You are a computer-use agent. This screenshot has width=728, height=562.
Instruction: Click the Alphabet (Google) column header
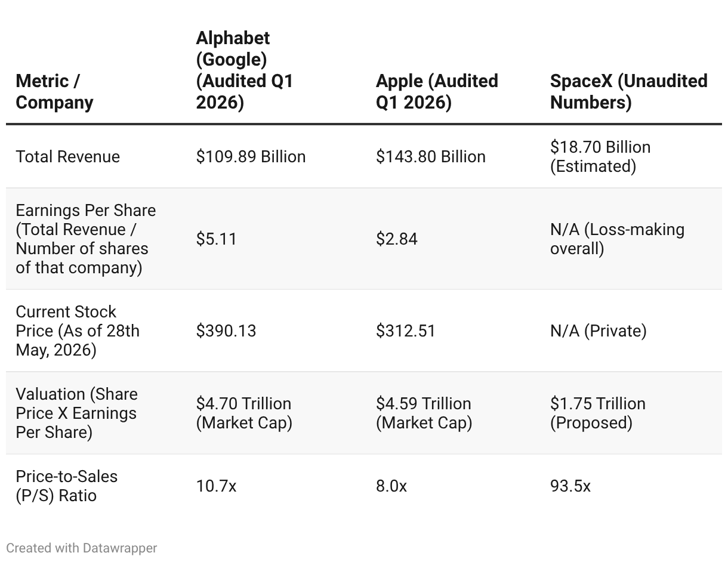coord(245,70)
